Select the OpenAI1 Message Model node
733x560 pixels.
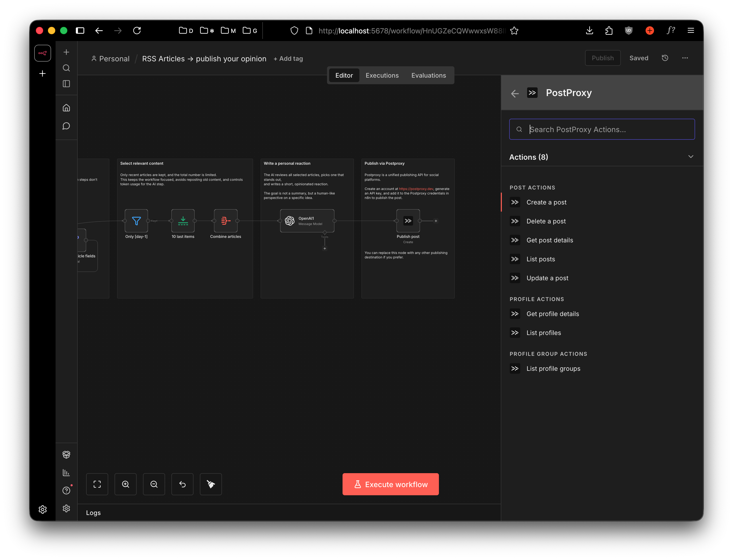click(307, 221)
